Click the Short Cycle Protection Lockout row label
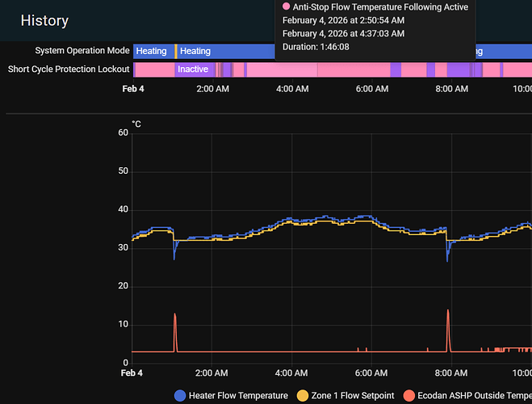Screen dimensions: 532x404 [69, 69]
